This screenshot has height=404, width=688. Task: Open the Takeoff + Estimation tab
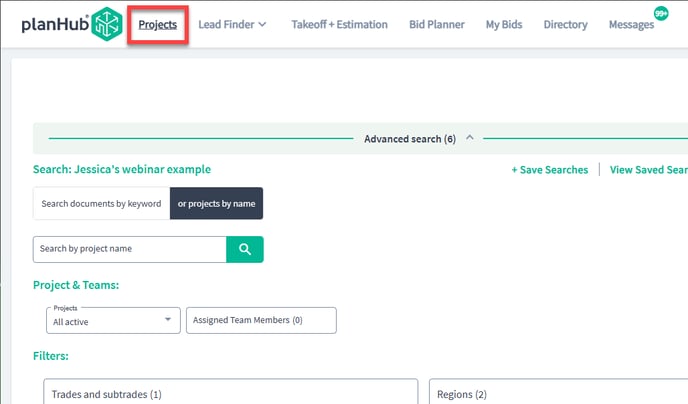point(340,25)
